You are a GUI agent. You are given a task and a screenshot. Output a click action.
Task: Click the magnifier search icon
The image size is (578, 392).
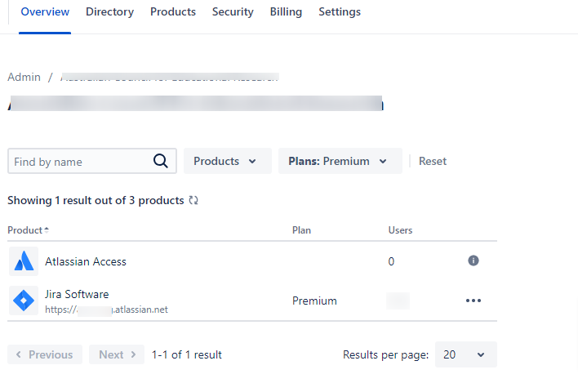[160, 161]
